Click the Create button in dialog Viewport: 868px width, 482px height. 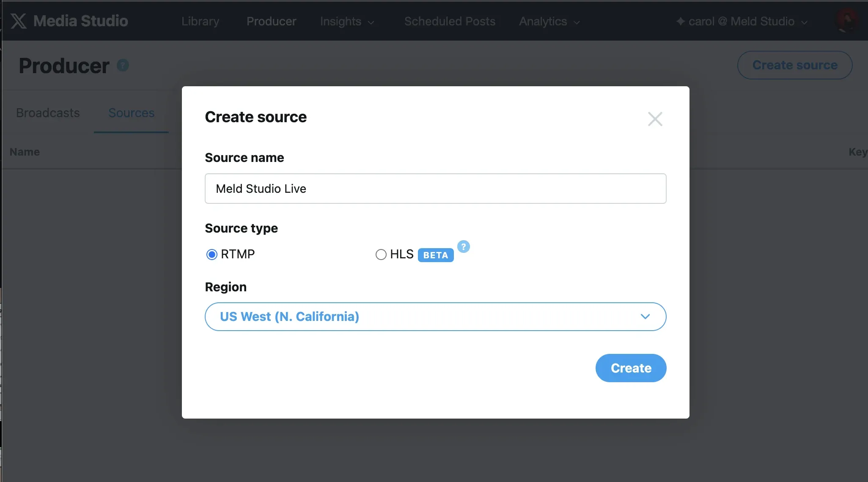[x=631, y=368]
